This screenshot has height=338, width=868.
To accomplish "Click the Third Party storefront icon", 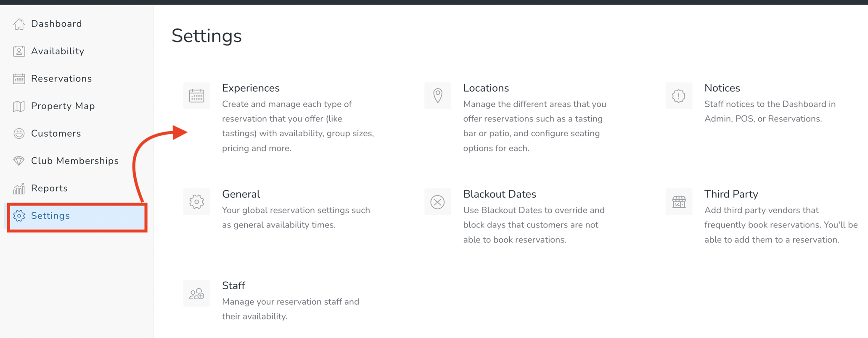I will [678, 202].
